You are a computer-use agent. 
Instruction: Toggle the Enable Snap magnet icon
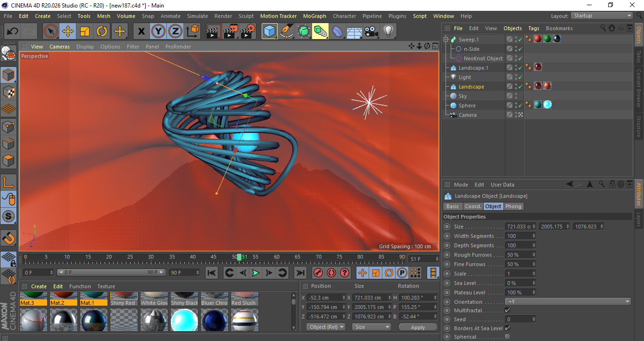click(9, 238)
